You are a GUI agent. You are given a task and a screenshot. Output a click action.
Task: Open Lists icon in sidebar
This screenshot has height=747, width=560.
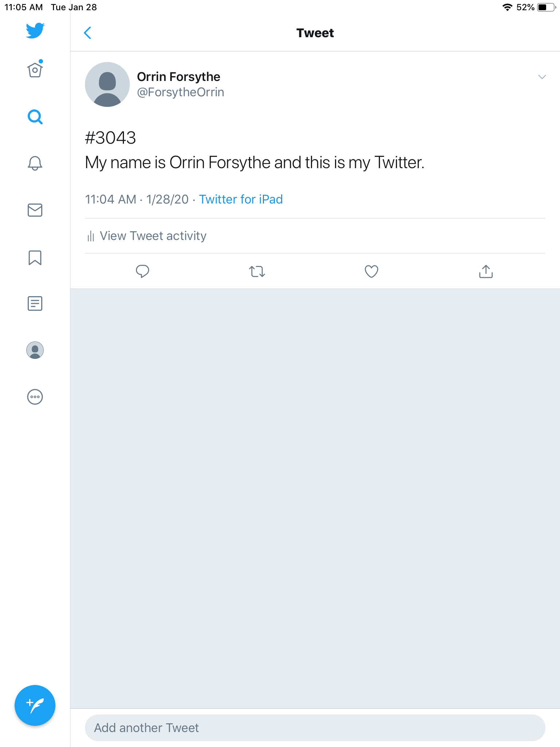coord(35,303)
